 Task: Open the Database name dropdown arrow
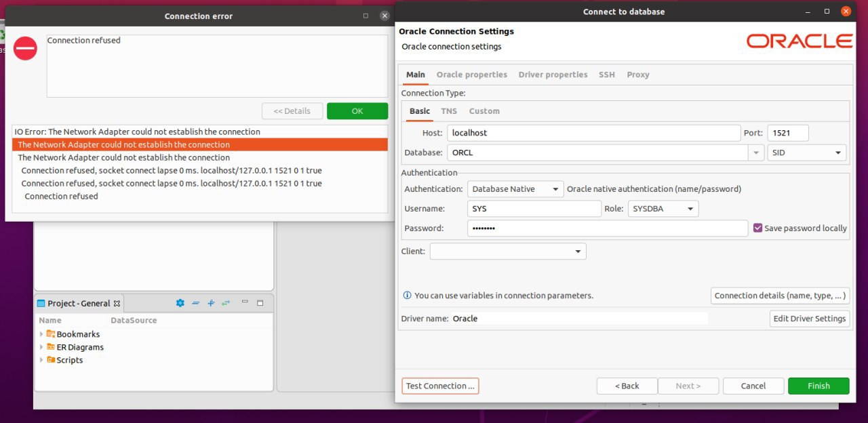(x=757, y=153)
